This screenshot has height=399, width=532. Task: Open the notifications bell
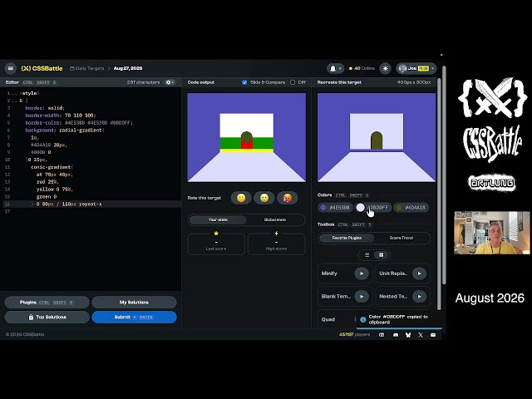pyautogui.click(x=332, y=68)
